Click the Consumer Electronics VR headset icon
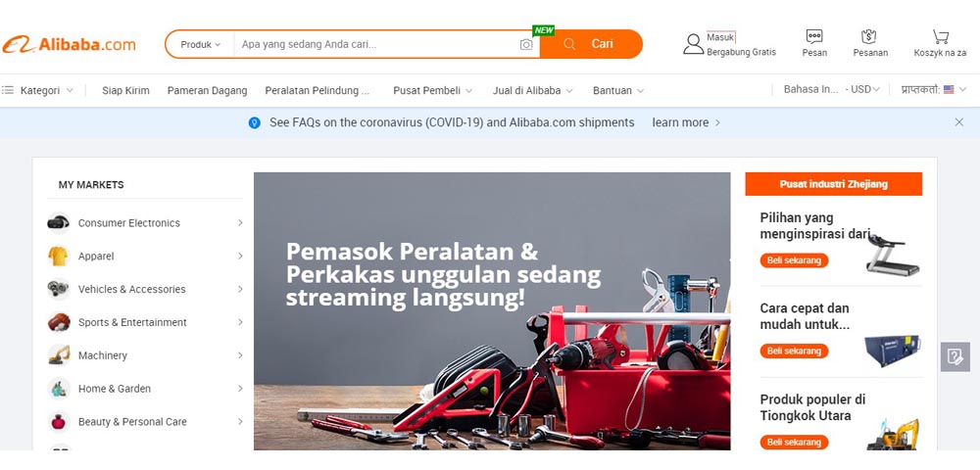 tap(58, 223)
